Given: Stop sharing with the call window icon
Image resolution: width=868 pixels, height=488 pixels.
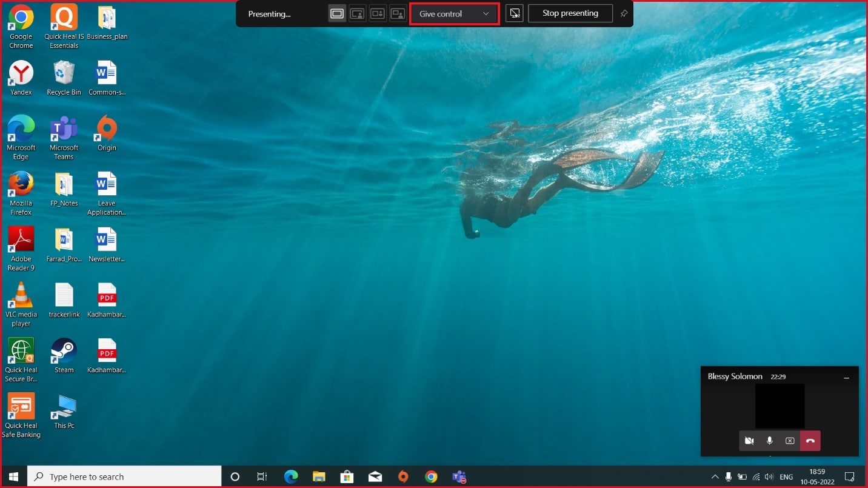Looking at the screenshot, I should 790,441.
